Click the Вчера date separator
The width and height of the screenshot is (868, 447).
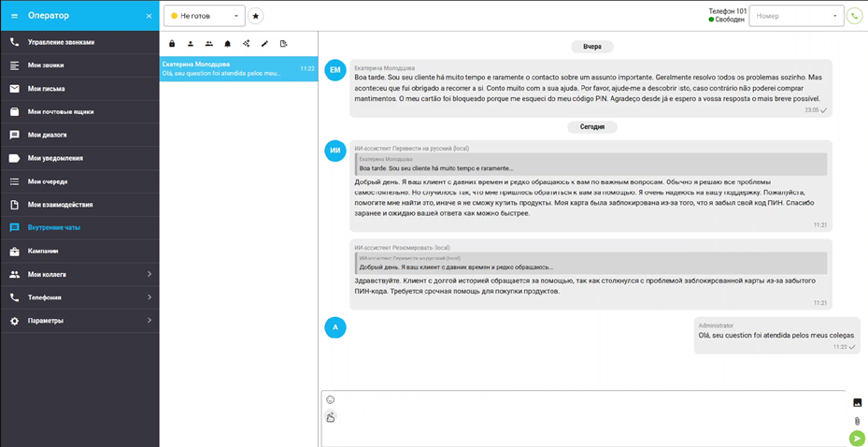click(x=591, y=47)
